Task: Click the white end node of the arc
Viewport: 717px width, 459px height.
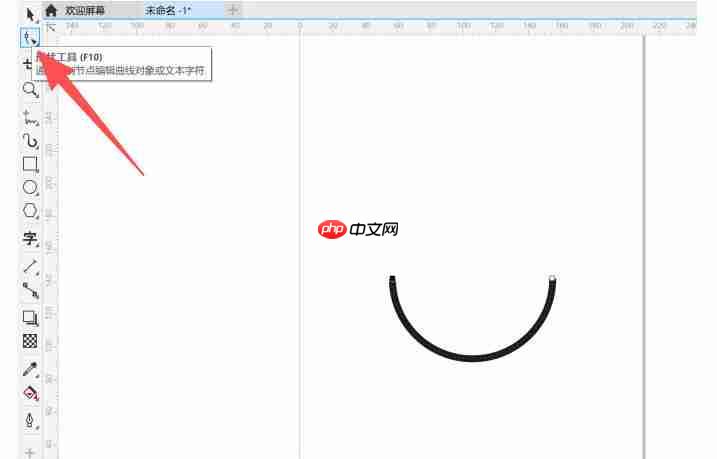Action: 552,278
